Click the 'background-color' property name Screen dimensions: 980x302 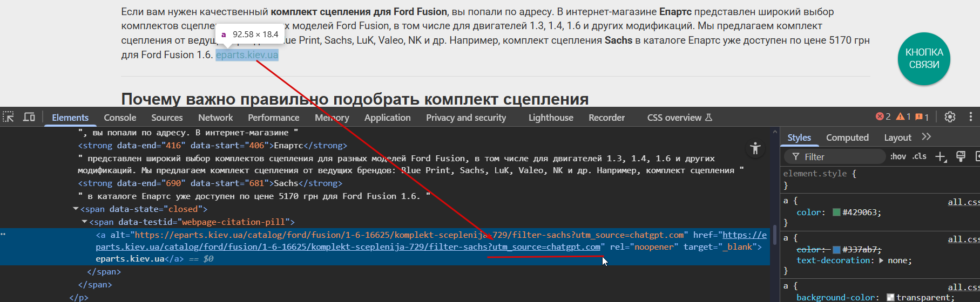point(835,298)
